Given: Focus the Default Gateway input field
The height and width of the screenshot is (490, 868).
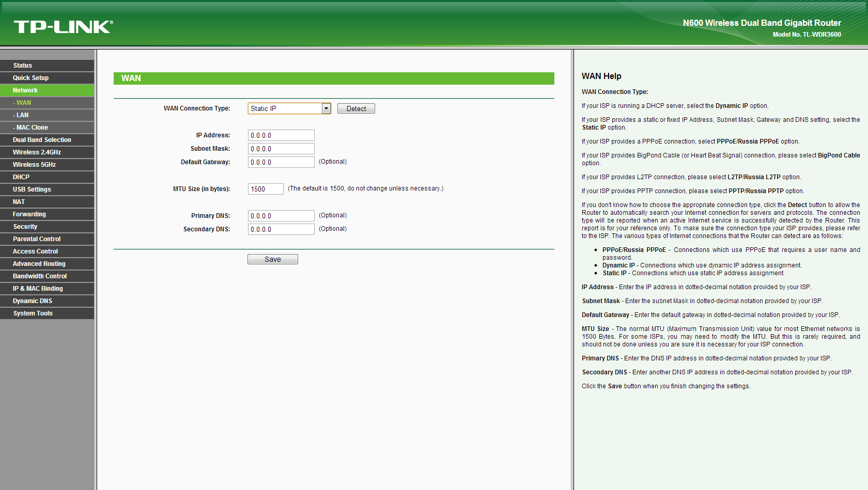Looking at the screenshot, I should pyautogui.click(x=281, y=162).
